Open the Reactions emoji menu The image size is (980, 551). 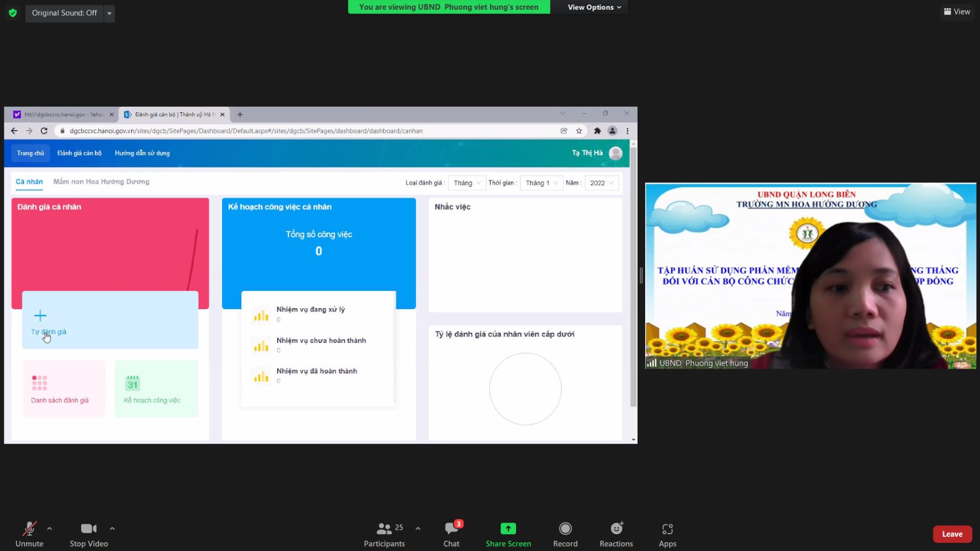click(x=616, y=529)
